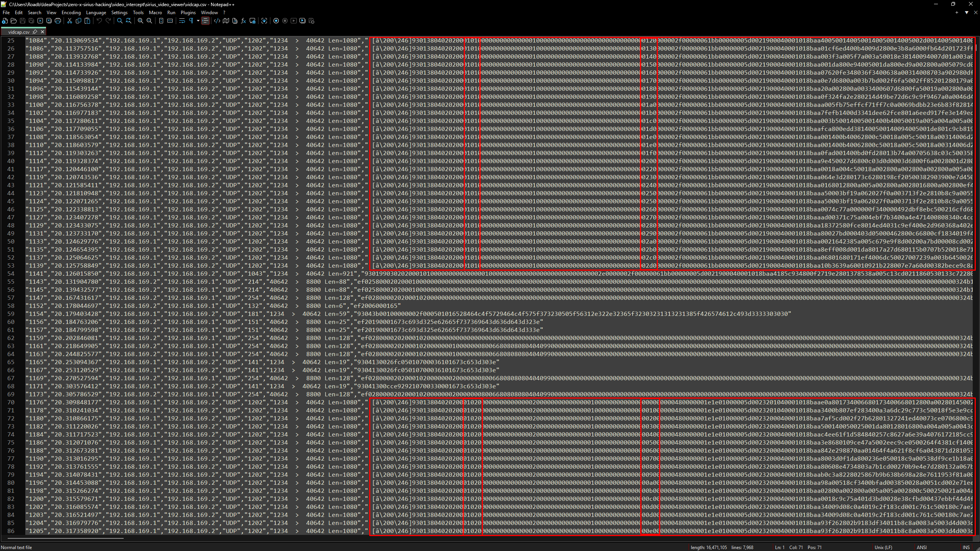This screenshot has height=551, width=980.
Task: Expand dropdown arrow next to pilcrow icon
Action: [198, 21]
